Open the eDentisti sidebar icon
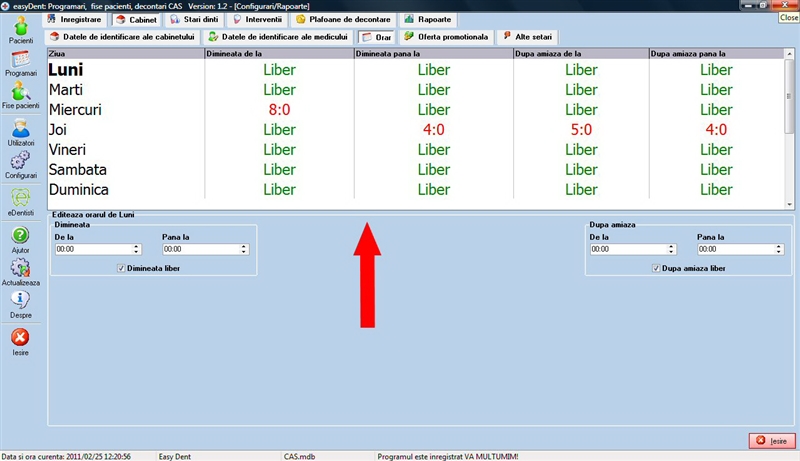The height and width of the screenshot is (461, 800). pyautogui.click(x=21, y=198)
